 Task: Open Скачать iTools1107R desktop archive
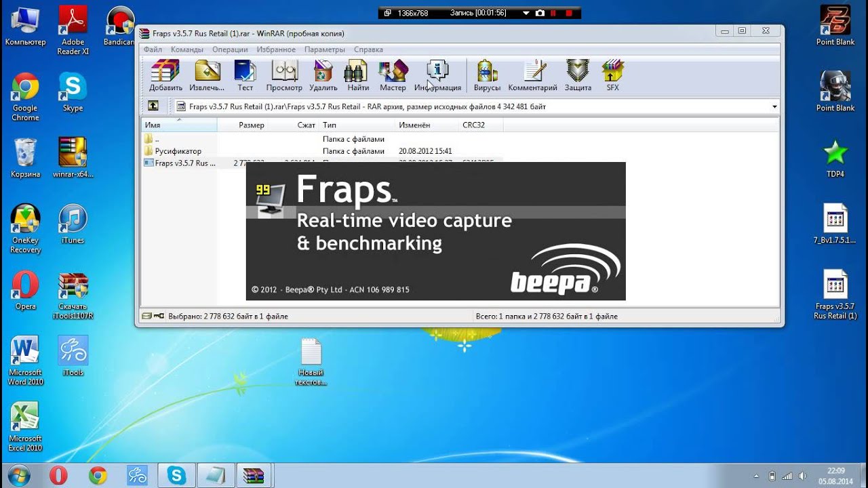click(x=73, y=296)
